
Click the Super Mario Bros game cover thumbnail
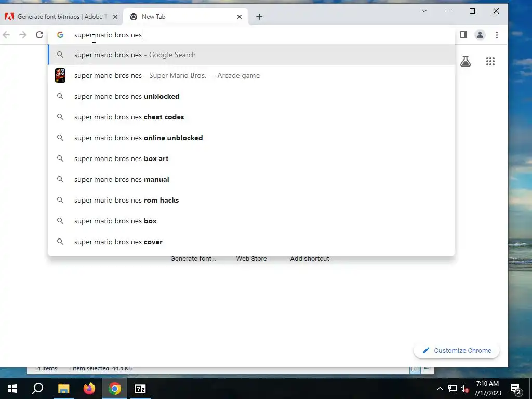[60, 75]
